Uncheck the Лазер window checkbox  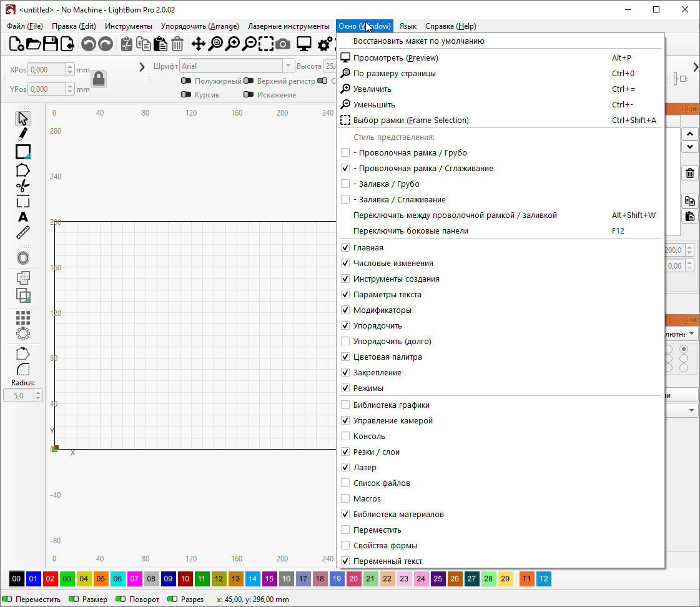345,468
